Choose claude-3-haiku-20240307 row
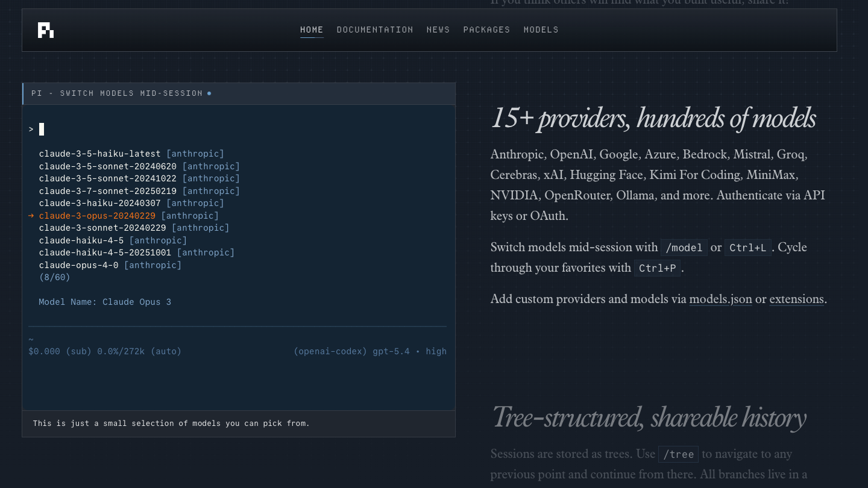This screenshot has width=868, height=488. 131,203
